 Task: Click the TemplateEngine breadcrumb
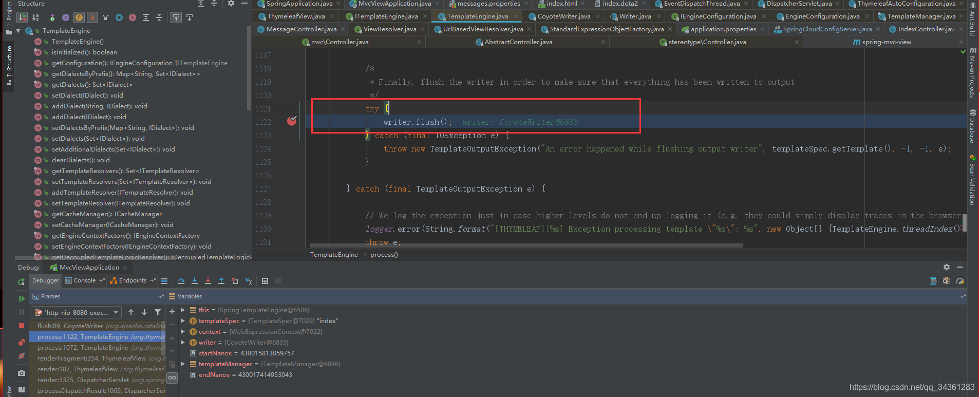tap(334, 255)
